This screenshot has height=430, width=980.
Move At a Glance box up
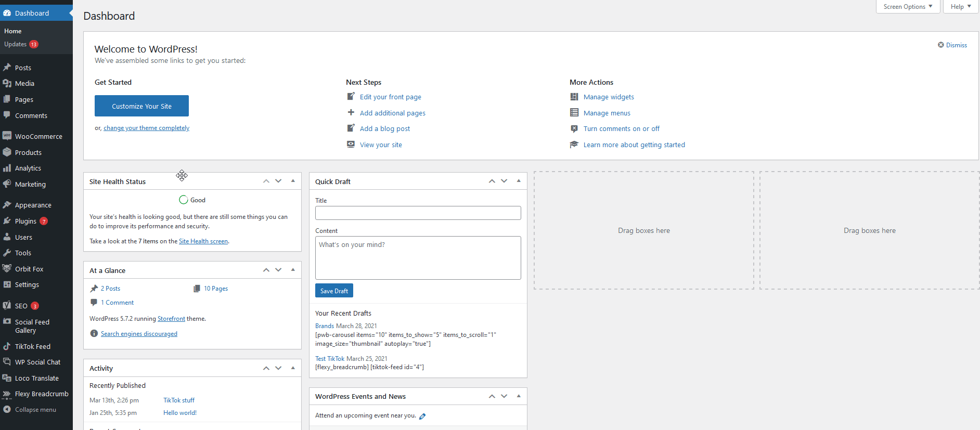coord(266,270)
